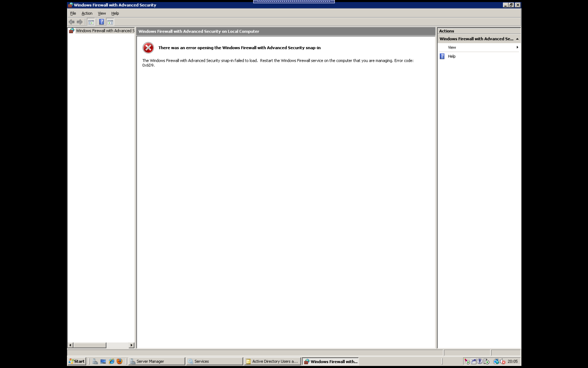Open the View menu in menu bar

(102, 13)
